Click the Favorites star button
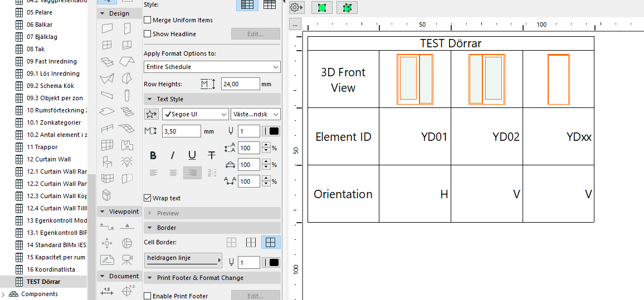 coord(151,114)
